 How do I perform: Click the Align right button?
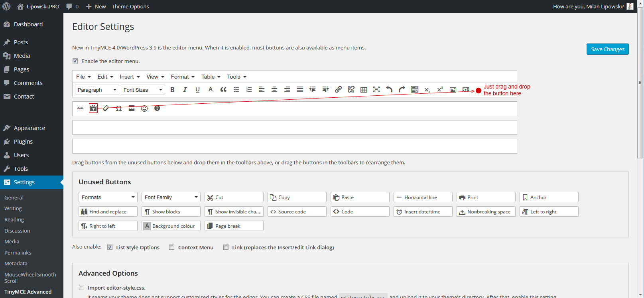[287, 90]
